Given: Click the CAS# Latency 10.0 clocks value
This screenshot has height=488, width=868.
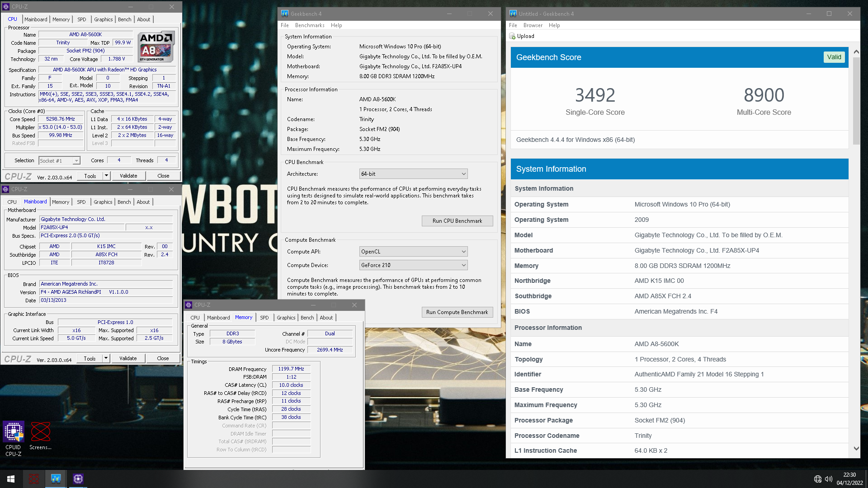Looking at the screenshot, I should coord(291,385).
